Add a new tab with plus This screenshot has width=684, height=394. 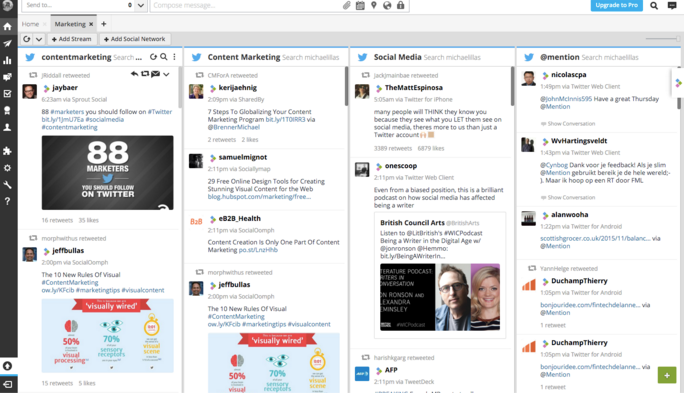tap(103, 24)
